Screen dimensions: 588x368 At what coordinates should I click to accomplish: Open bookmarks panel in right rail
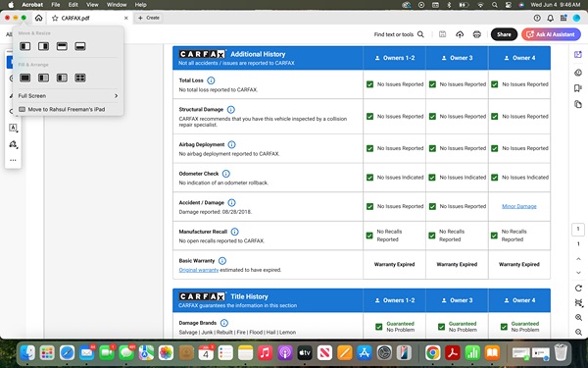578,88
